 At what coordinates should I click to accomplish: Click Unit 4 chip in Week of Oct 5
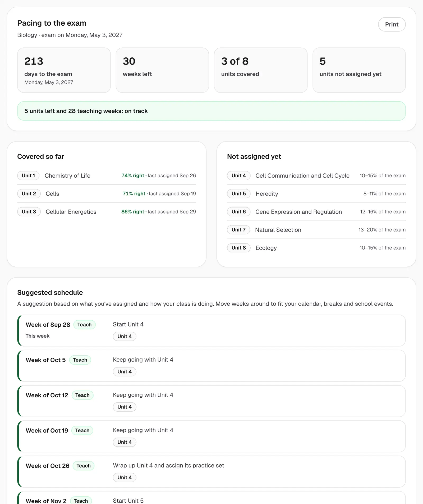(x=125, y=371)
